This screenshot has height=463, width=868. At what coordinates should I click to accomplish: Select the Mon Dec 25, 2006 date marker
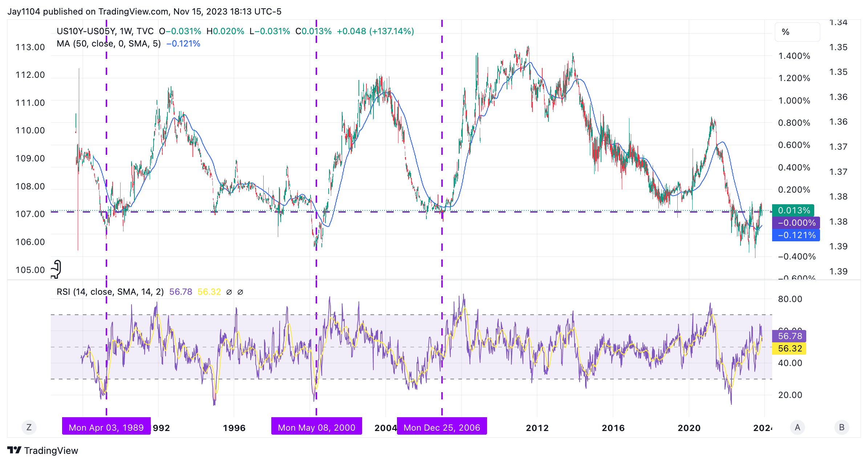tap(442, 426)
